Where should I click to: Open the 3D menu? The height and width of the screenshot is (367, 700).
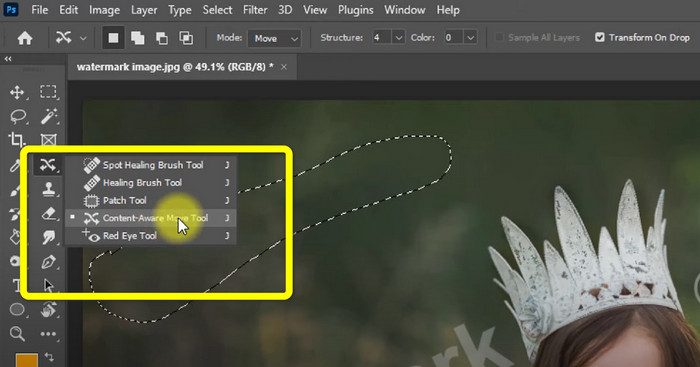coord(285,10)
